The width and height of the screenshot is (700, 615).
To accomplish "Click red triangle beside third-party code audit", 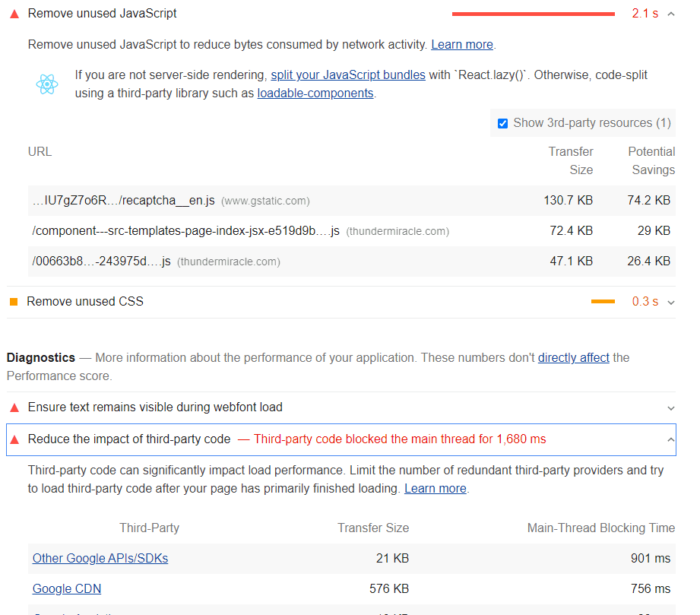I will point(14,439).
